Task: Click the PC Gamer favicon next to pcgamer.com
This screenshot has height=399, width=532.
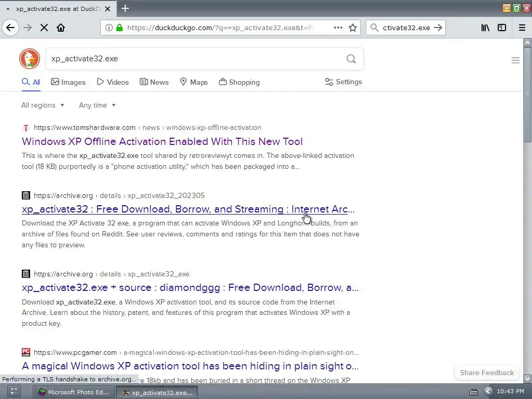Action: [x=26, y=352]
